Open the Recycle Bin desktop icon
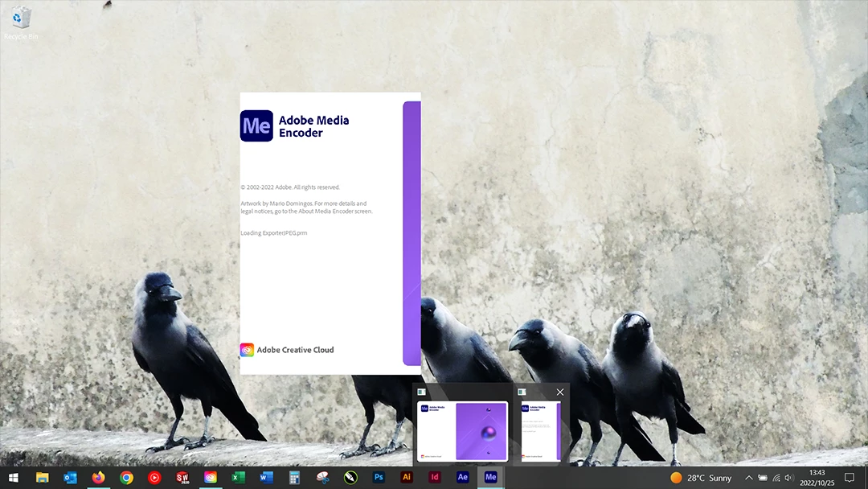The height and width of the screenshot is (489, 868). point(21,23)
